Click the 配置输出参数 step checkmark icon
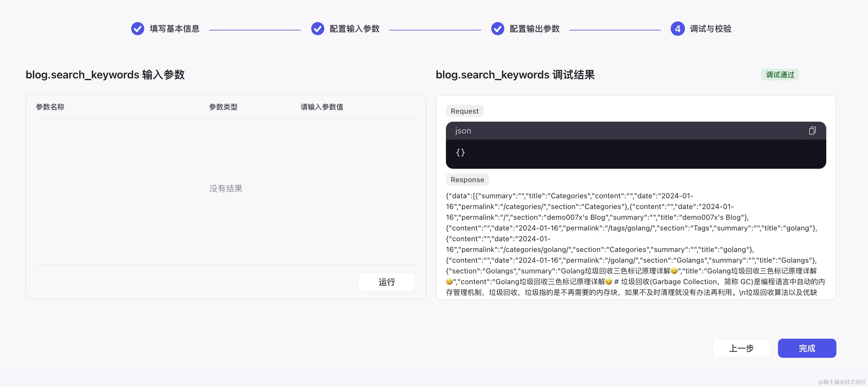Image resolution: width=868 pixels, height=387 pixels. pyautogui.click(x=497, y=29)
